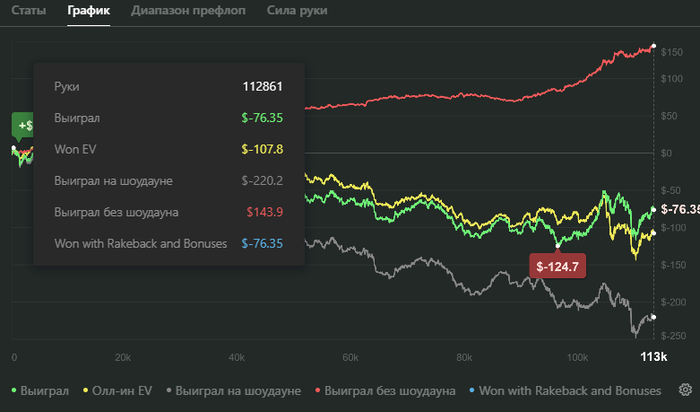Toggle the Выиграл legend series
Screen dimensions: 700x412
40,391
